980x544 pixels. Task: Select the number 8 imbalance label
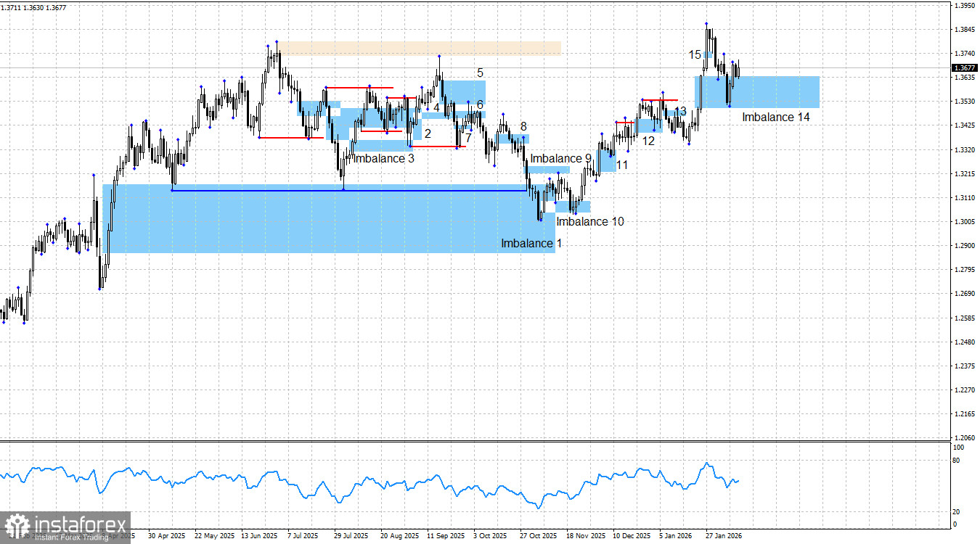(x=523, y=127)
